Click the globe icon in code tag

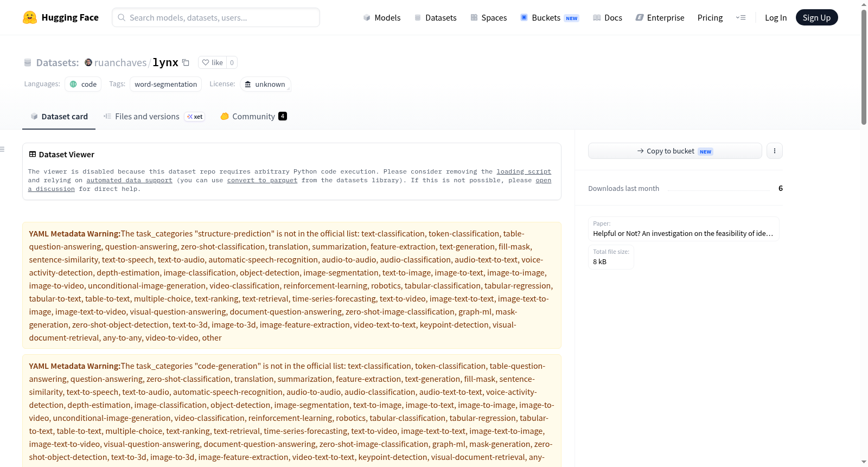click(73, 84)
